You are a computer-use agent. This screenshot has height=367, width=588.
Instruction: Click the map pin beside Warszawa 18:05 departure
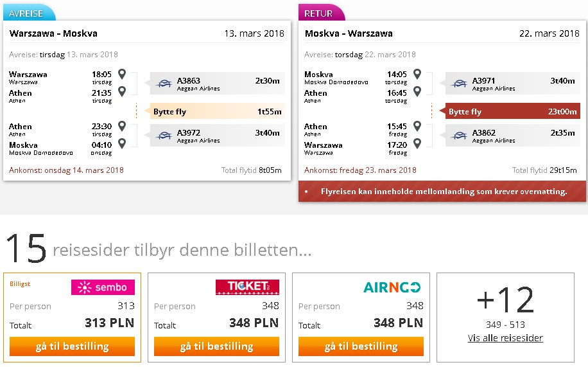click(122, 74)
